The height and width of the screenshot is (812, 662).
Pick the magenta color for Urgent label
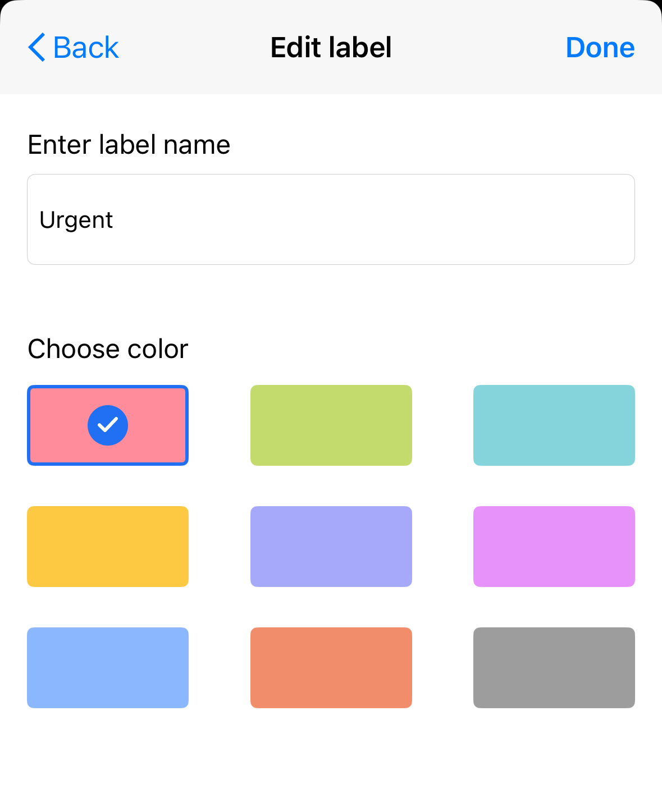pyautogui.click(x=554, y=546)
